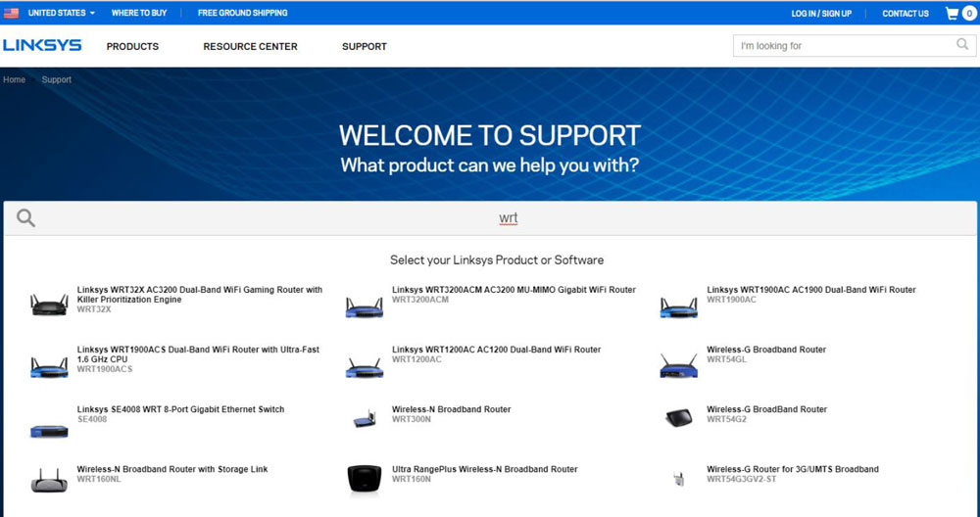Click the WRT54G3GV2-ST model number text
Image resolution: width=980 pixels, height=517 pixels.
[x=741, y=480]
